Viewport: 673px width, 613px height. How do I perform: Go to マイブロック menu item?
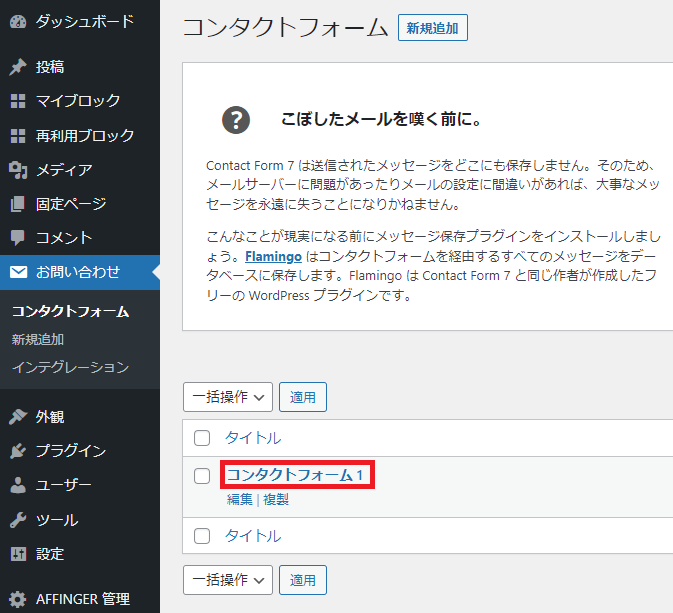click(x=80, y=101)
